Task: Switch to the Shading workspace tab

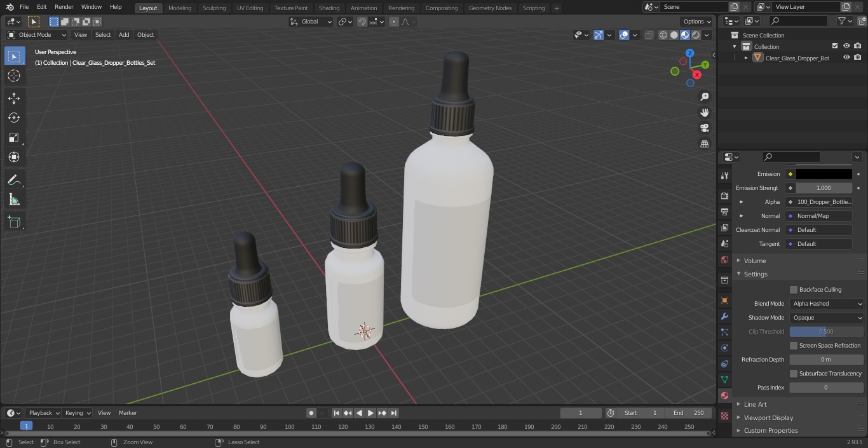Action: 329,8
